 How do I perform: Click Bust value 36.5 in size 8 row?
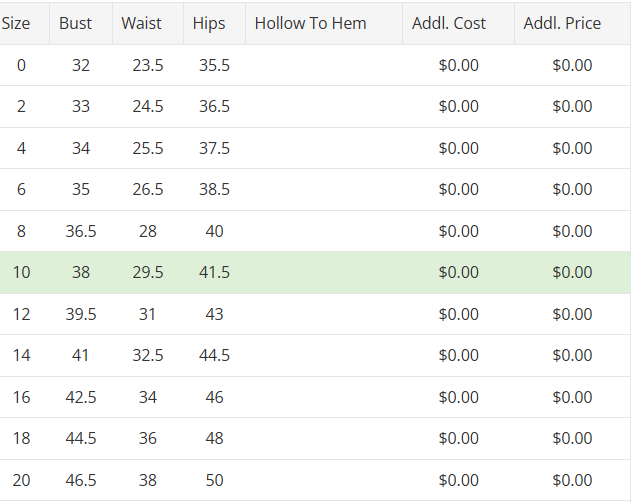[81, 231]
